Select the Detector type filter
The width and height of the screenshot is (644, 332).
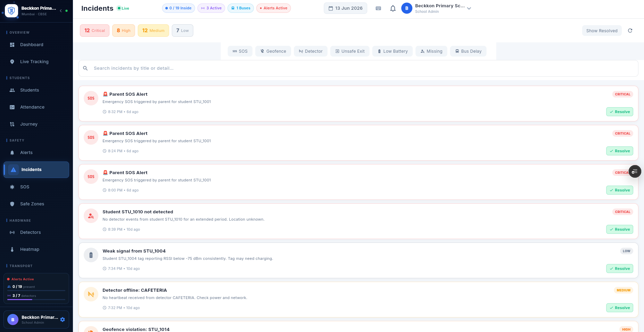[311, 51]
